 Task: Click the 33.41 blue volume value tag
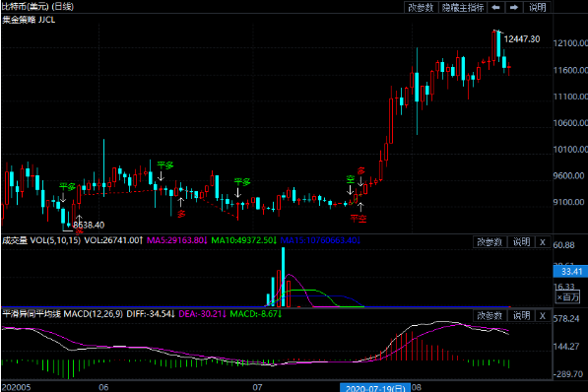tap(570, 271)
